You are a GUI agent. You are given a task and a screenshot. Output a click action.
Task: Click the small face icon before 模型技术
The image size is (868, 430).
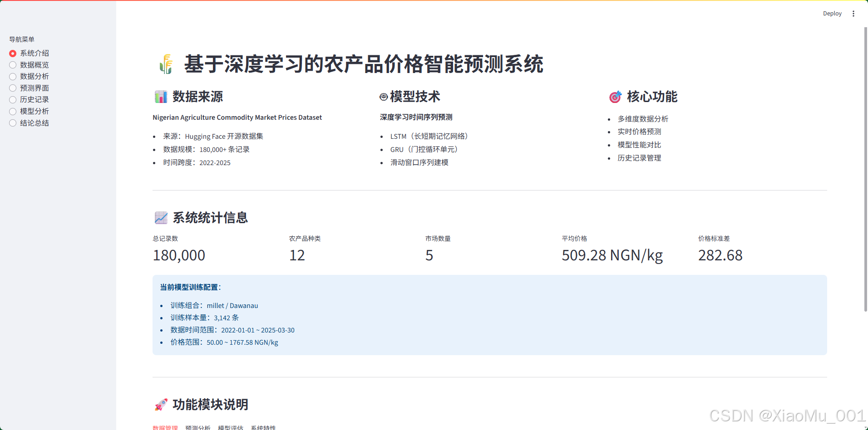384,97
